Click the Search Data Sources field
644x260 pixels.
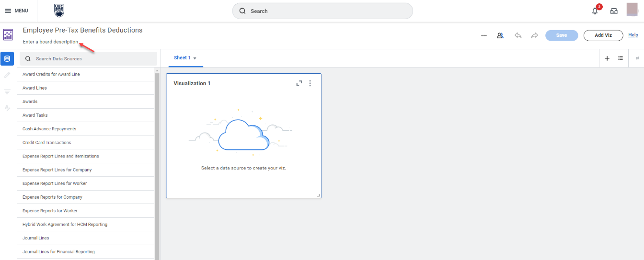point(89,59)
